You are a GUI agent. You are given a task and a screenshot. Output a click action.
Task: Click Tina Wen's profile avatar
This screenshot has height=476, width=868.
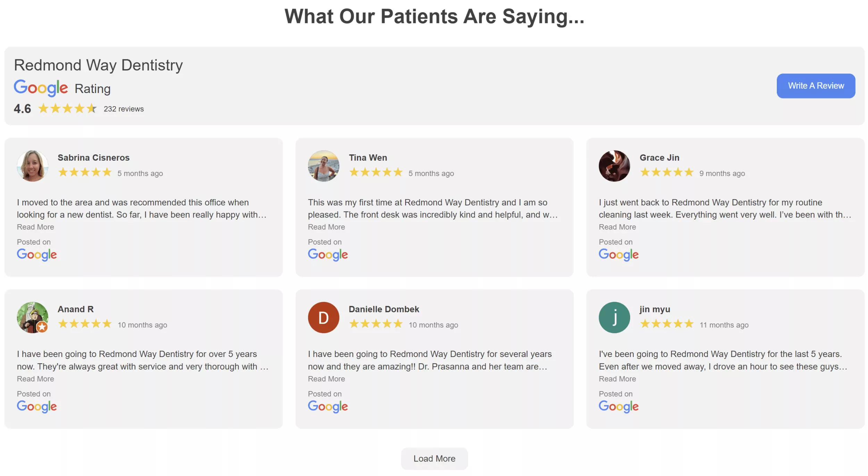tap(323, 166)
